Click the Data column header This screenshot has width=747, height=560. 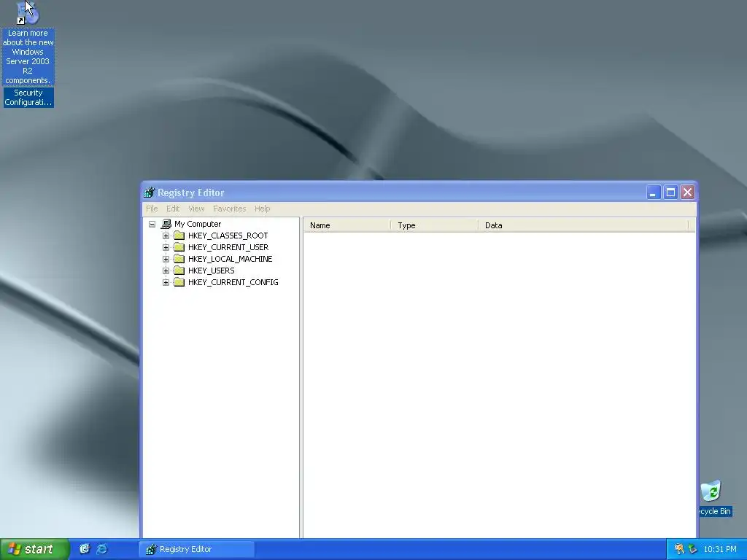(584, 225)
